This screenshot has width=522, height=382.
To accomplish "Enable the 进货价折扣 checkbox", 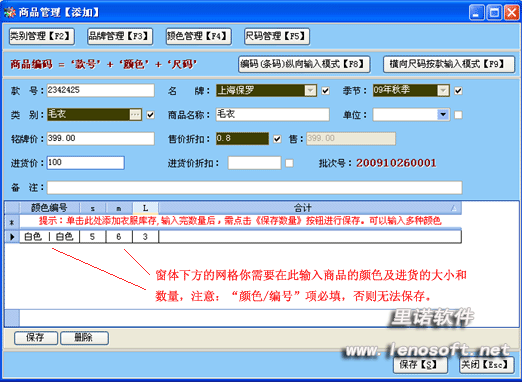I will [x=289, y=163].
